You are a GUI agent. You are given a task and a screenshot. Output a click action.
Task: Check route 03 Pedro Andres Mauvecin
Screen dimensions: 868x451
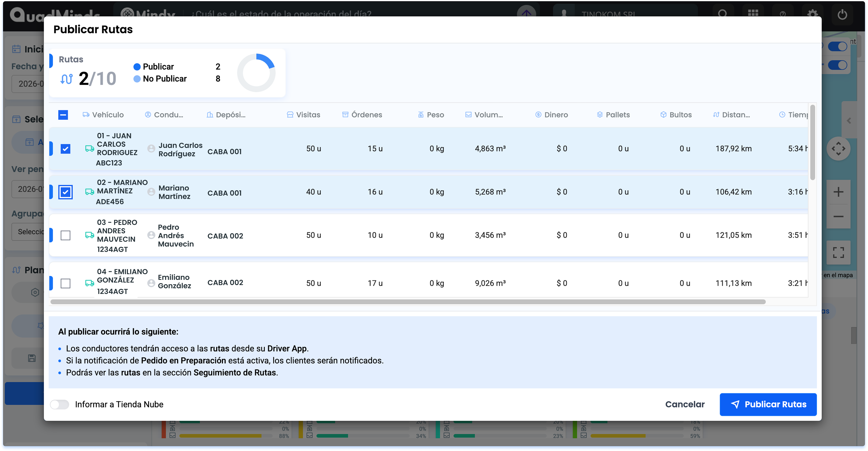[x=65, y=235]
